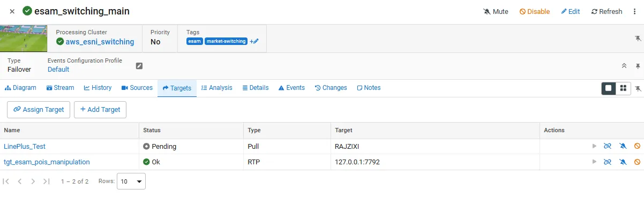Sort by the Target column header

coord(343,130)
